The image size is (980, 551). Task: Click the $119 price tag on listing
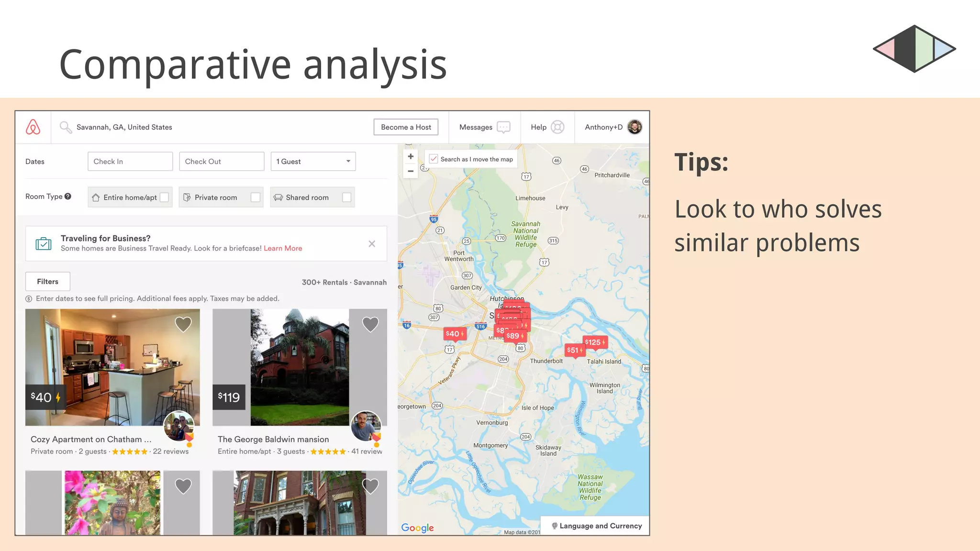229,397
